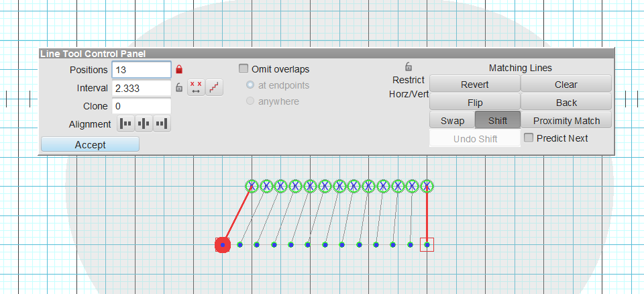
Task: Click the Swap button
Action: tap(452, 120)
